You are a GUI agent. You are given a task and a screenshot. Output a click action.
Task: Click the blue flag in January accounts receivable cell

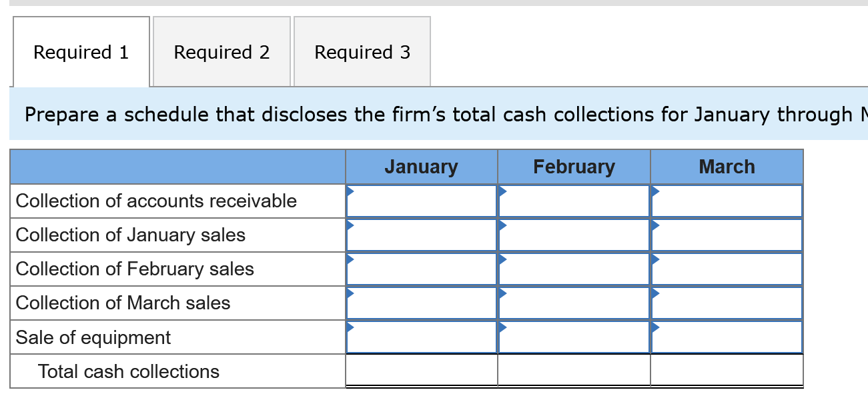tap(350, 192)
